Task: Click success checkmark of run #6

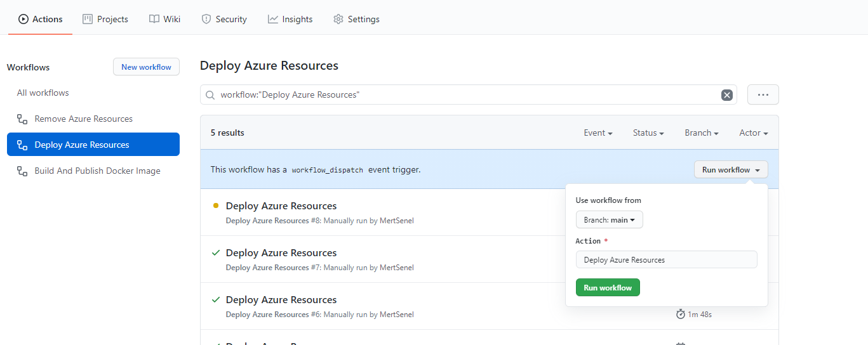Action: (x=216, y=299)
